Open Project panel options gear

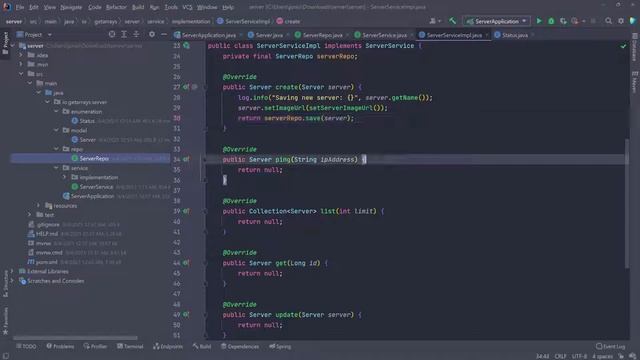(x=152, y=35)
